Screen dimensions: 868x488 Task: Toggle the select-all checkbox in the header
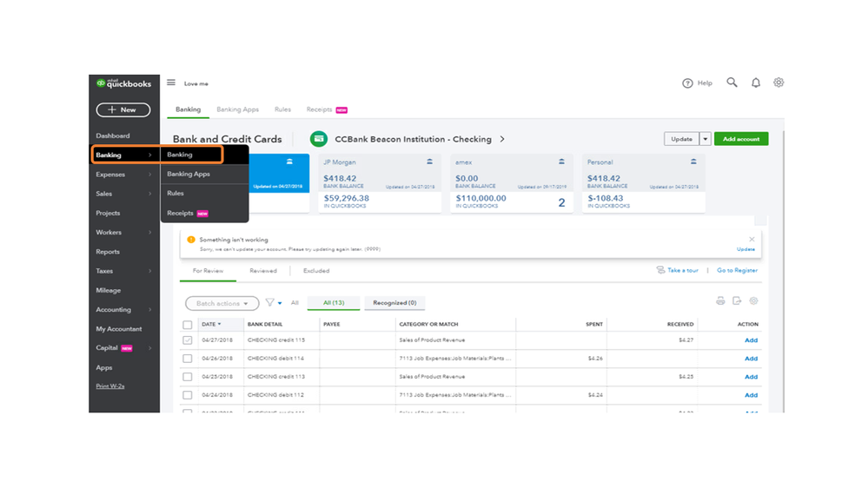pos(188,325)
